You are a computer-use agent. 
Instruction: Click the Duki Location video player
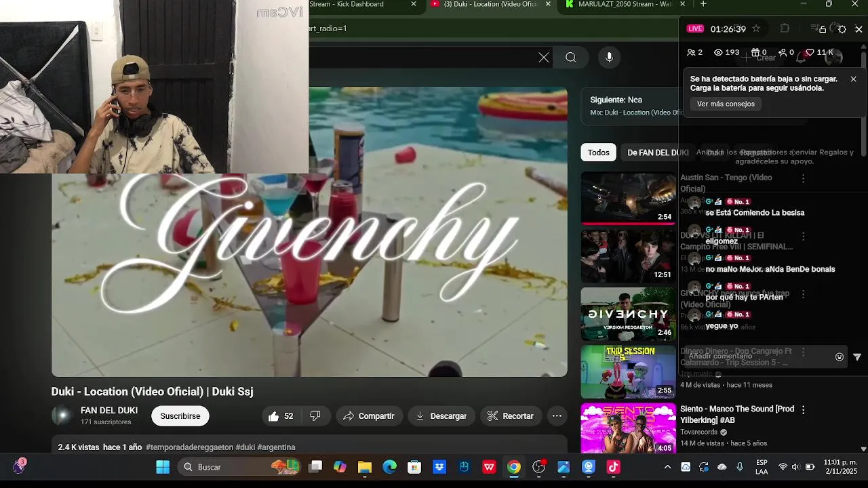coord(309,232)
